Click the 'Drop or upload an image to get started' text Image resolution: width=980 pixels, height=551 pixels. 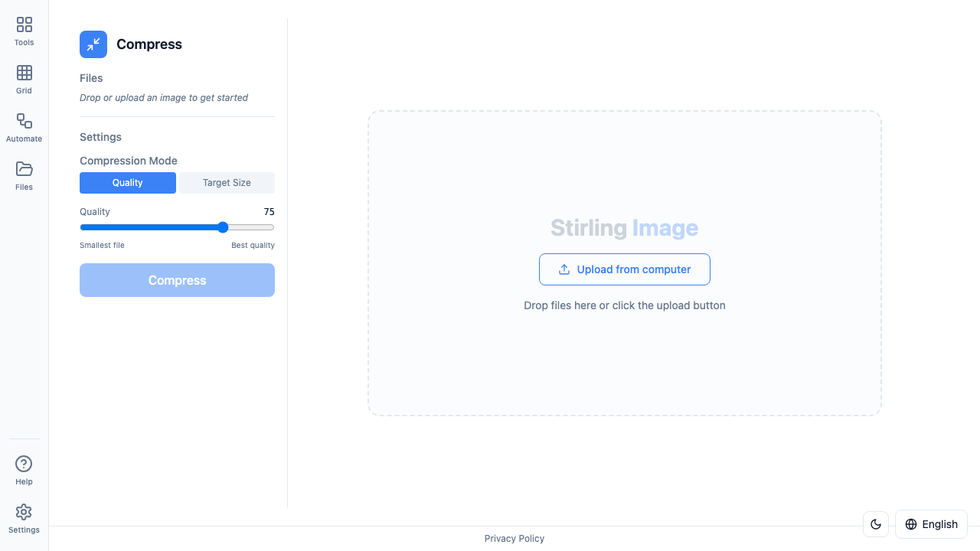[164, 98]
